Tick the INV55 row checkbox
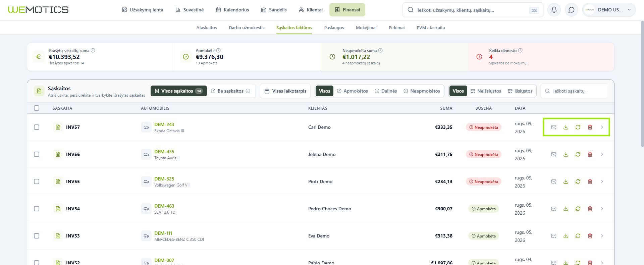Image resolution: width=644 pixels, height=265 pixels. (37, 181)
